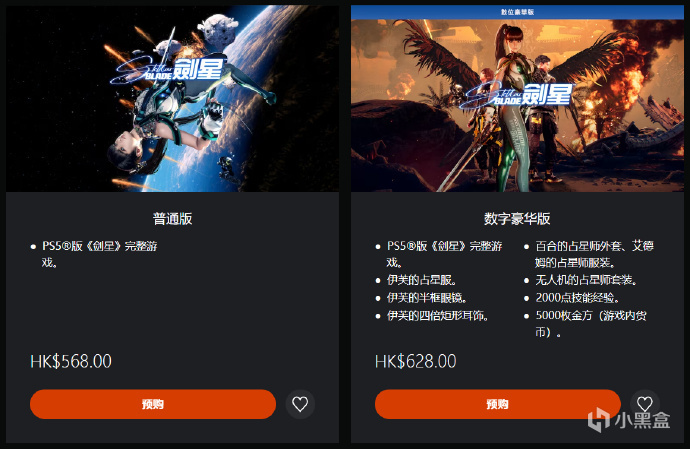Click the 小黑盒 watermark logo
The image size is (690, 449).
pos(629,420)
